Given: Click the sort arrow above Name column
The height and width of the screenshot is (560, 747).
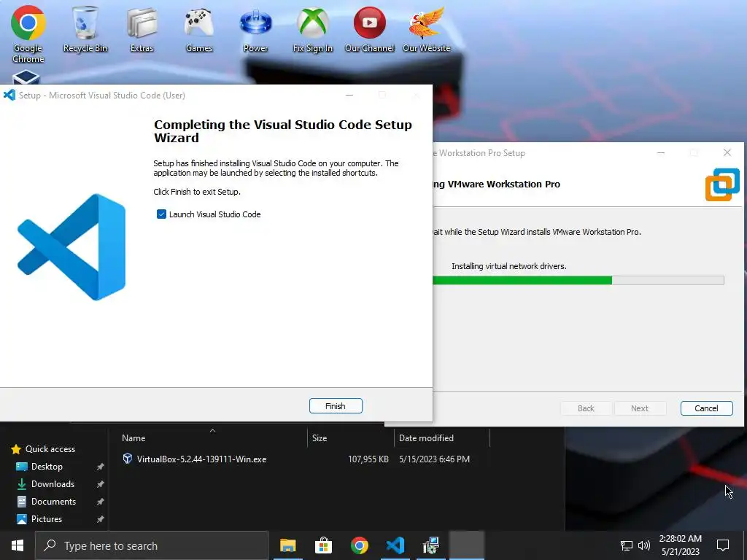Looking at the screenshot, I should point(212,431).
